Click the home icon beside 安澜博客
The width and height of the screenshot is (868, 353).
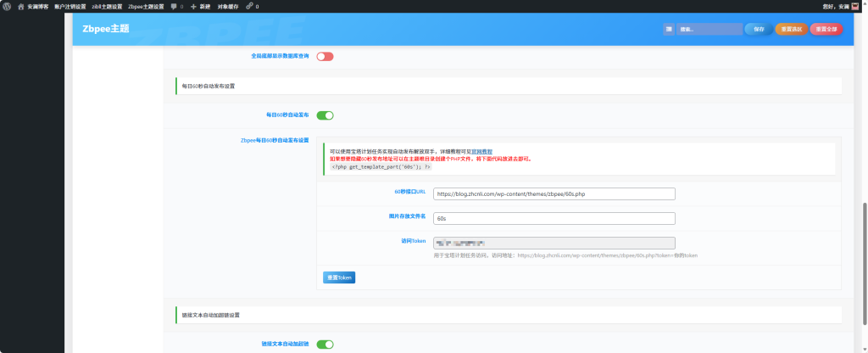[x=20, y=6]
